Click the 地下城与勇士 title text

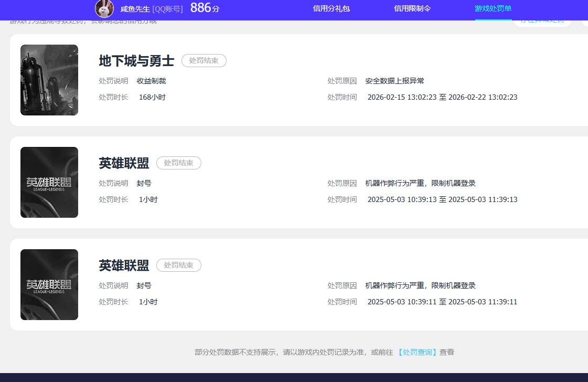point(136,61)
